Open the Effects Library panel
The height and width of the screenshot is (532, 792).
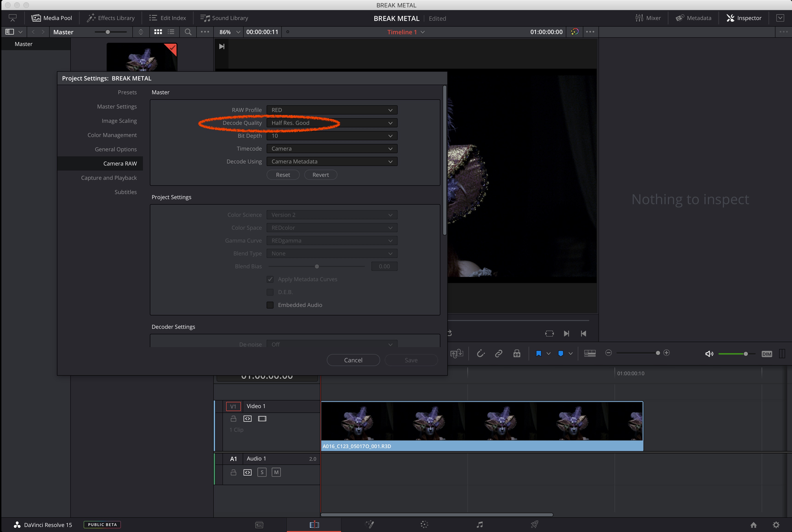coord(111,18)
